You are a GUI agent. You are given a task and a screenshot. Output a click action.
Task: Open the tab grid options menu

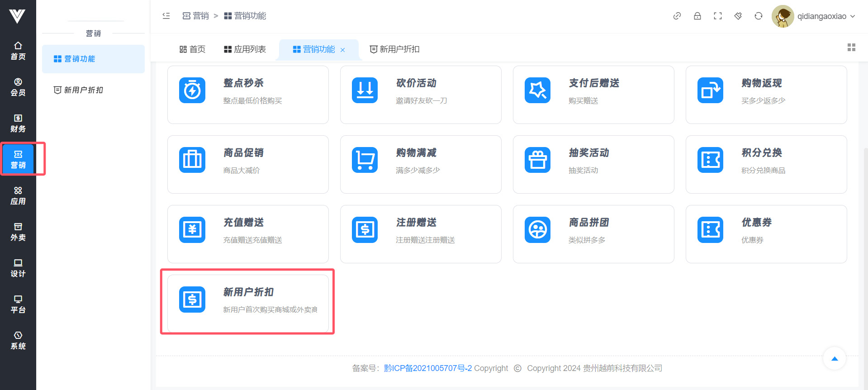[851, 48]
